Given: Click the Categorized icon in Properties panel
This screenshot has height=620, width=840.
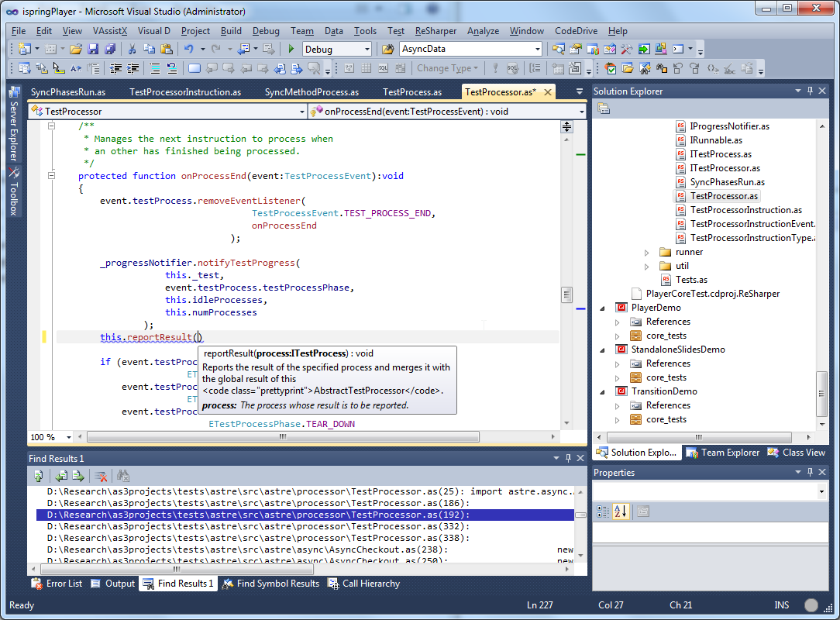Looking at the screenshot, I should click(603, 511).
